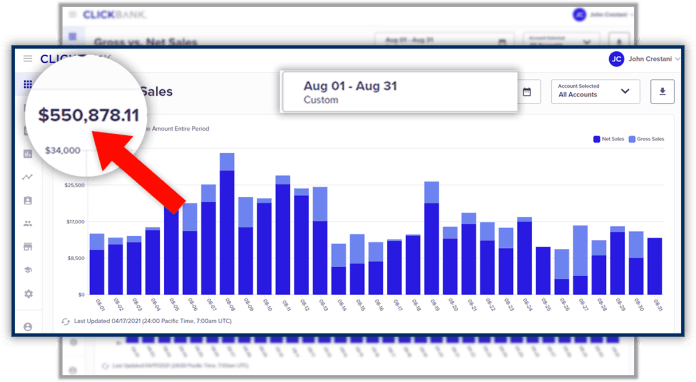Click the JC user avatar

point(616,59)
